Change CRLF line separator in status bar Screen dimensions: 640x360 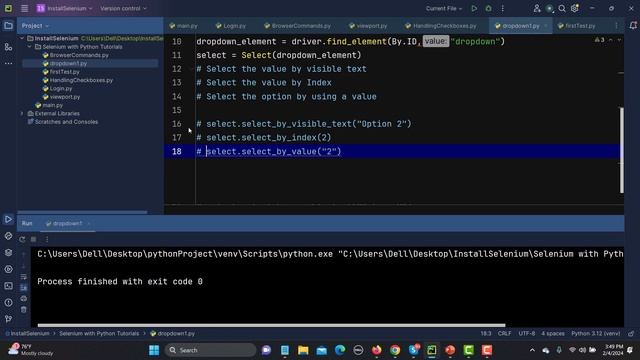tap(504, 333)
